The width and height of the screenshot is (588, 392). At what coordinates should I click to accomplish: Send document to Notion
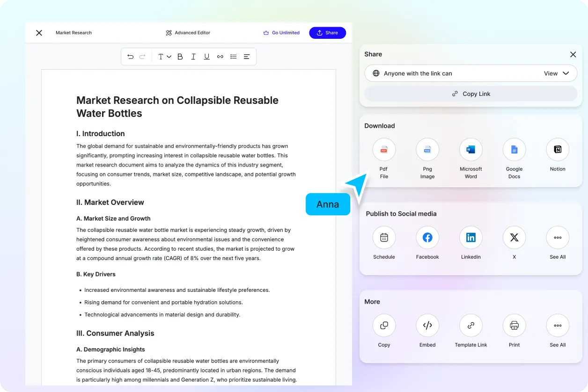click(557, 150)
